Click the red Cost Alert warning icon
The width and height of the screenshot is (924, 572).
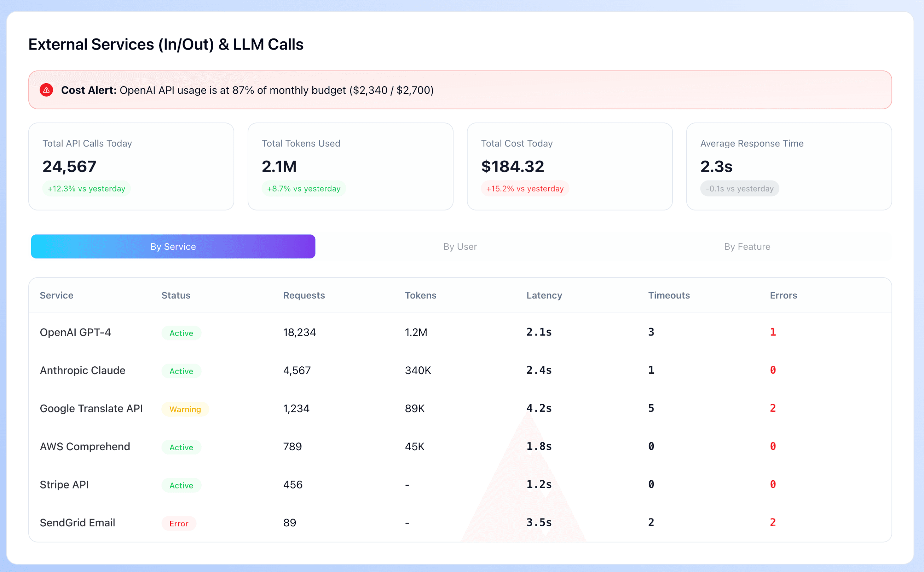pyautogui.click(x=46, y=90)
